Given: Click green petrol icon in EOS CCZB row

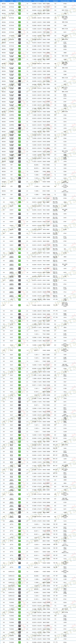Looking at the screenshot, I should pyautogui.click(x=20, y=311).
